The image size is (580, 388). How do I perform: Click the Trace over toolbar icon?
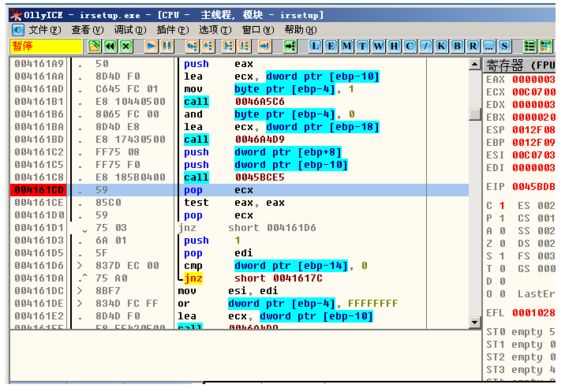(x=244, y=46)
